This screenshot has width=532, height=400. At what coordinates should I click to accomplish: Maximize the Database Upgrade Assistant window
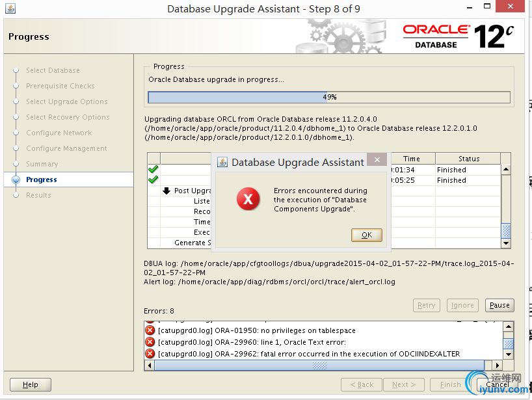[487, 6]
